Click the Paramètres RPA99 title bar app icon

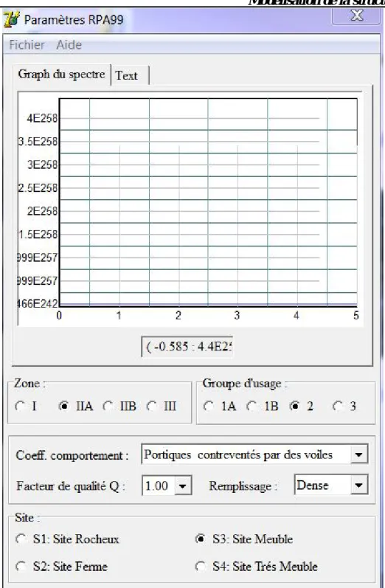click(x=11, y=19)
